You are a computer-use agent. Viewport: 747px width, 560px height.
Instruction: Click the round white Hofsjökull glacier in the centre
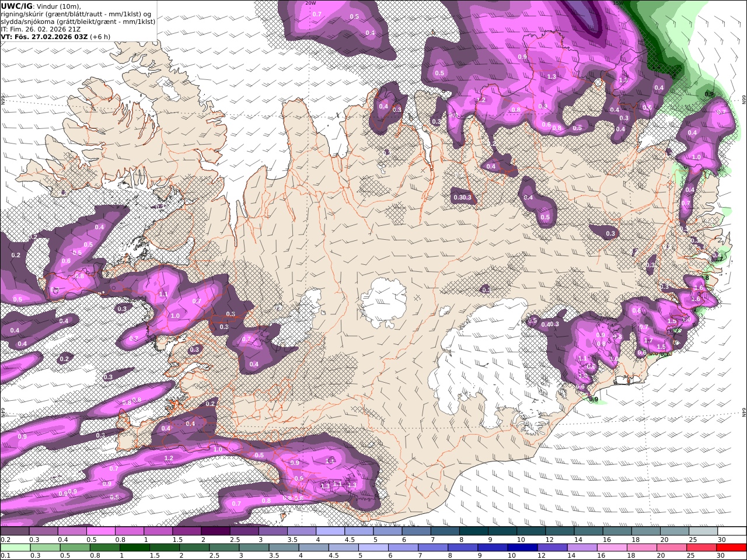tap(383, 302)
